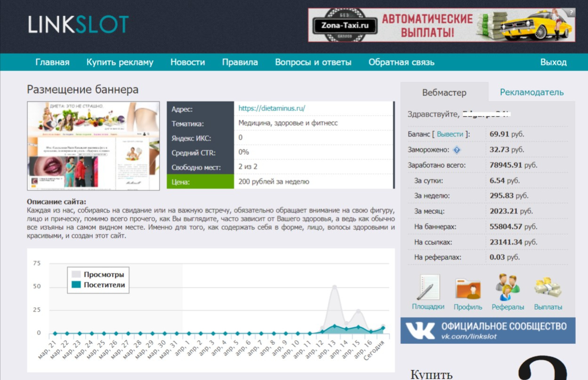
Task: Click the апр. 15 chart data point
Action: coord(359,327)
